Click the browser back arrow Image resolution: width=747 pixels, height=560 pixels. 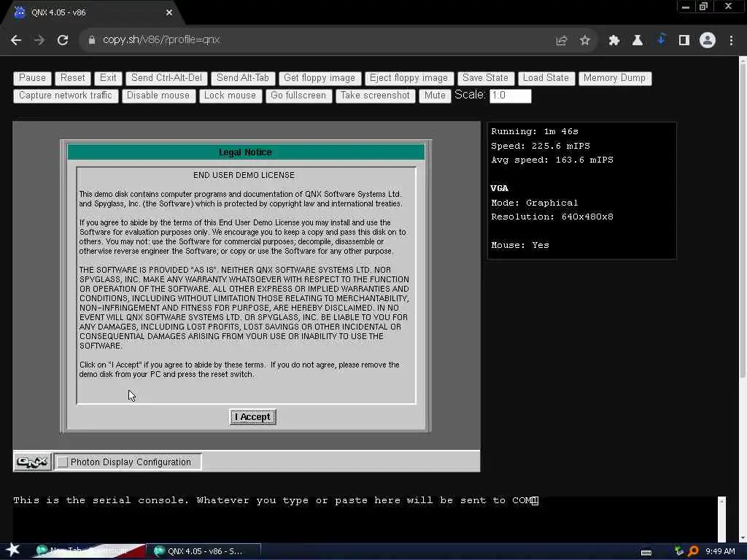click(16, 40)
